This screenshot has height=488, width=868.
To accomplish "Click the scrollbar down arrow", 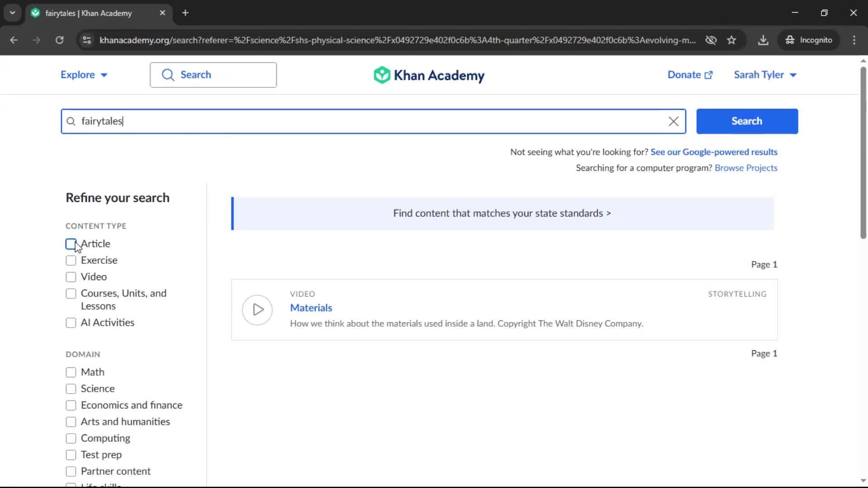I will pos(863,481).
